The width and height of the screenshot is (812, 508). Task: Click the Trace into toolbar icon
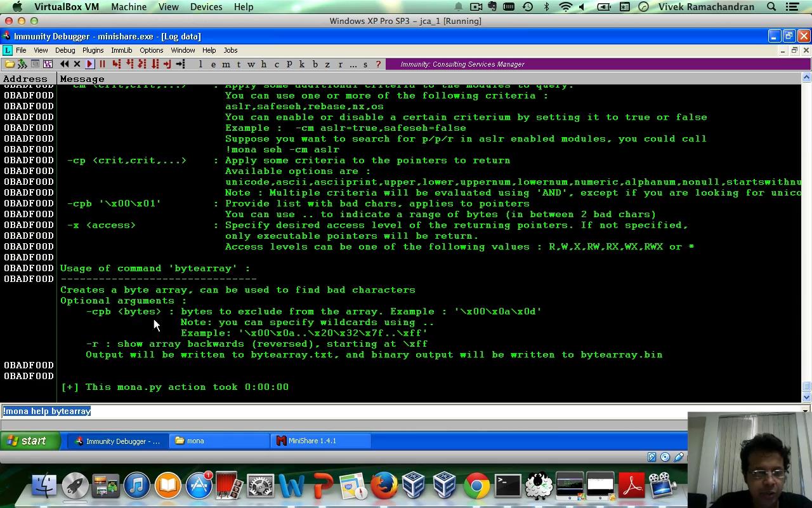pos(142,64)
